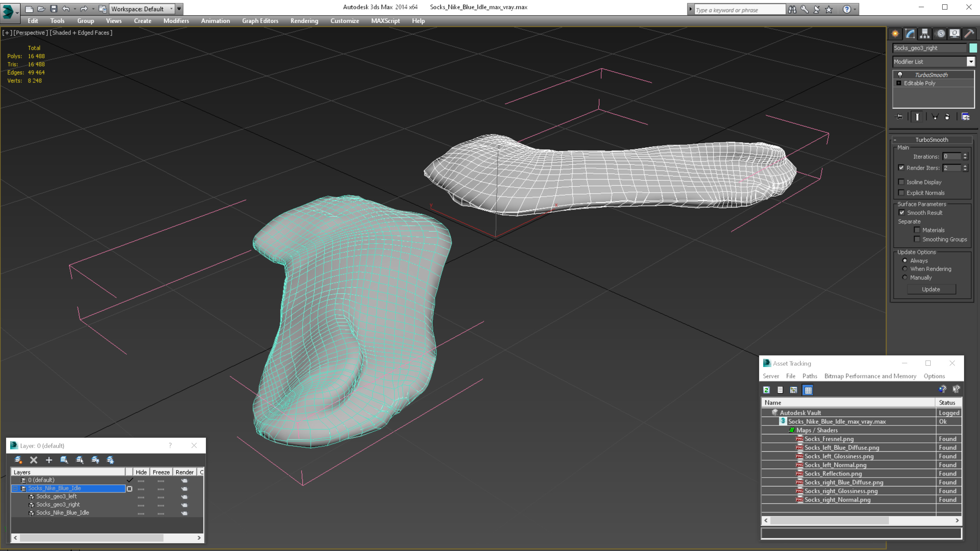980x551 pixels.
Task: Click the Redo arrow icon
Action: [84, 9]
